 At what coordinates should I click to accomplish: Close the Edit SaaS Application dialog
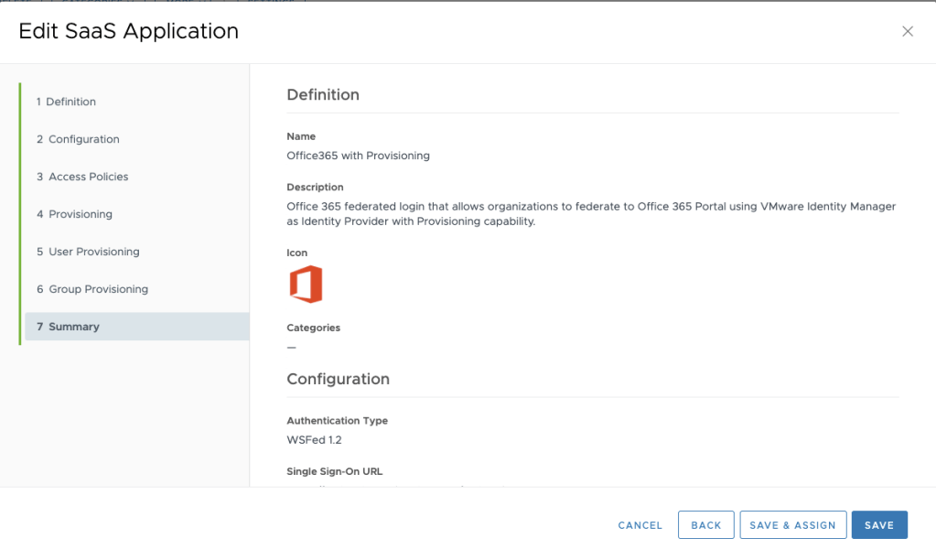[907, 31]
